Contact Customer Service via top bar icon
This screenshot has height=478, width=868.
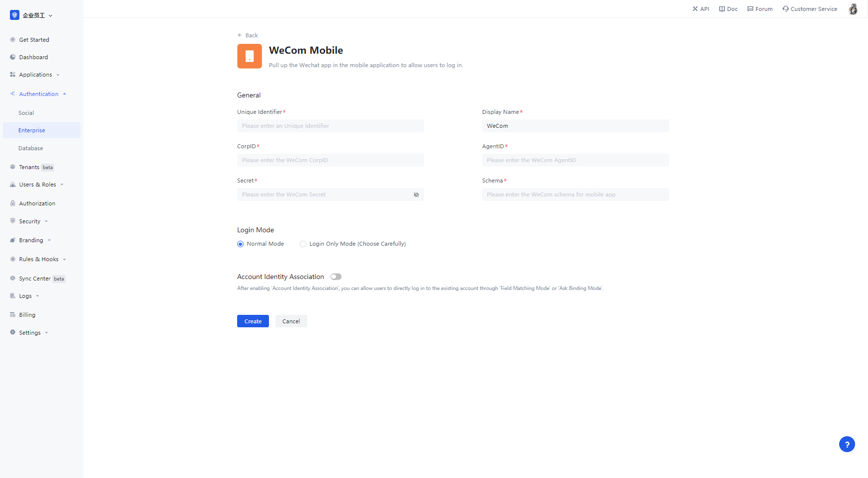click(809, 8)
